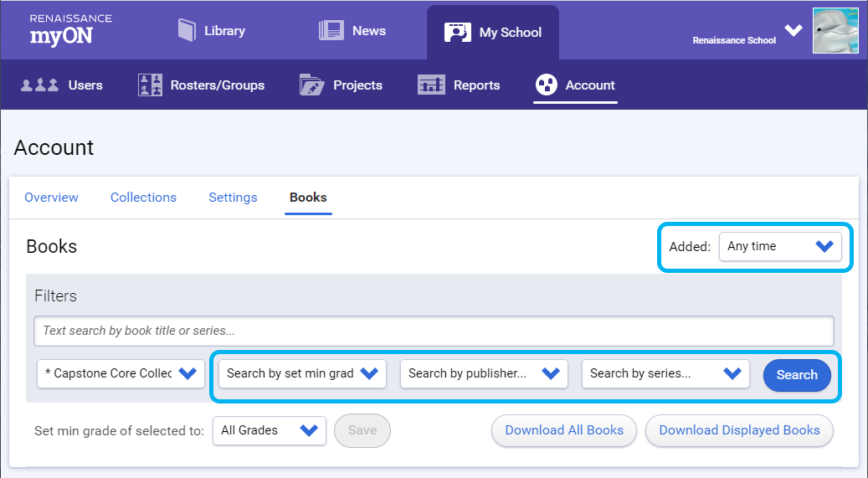Screen dimensions: 868x478
Task: Click the Save button
Action: (362, 430)
